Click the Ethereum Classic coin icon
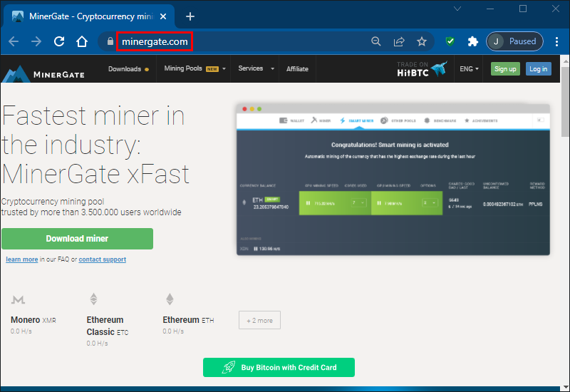 93,299
